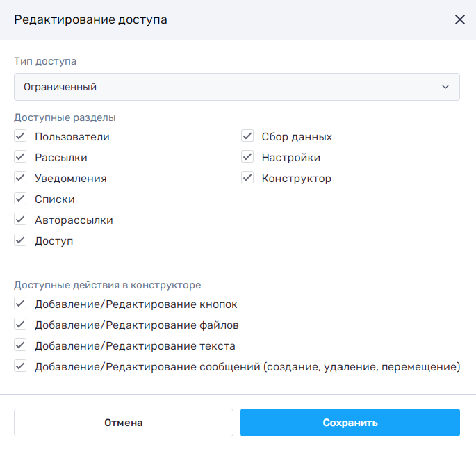Disable text add/edit permission
Image resolution: width=476 pixels, height=449 pixels.
(20, 346)
